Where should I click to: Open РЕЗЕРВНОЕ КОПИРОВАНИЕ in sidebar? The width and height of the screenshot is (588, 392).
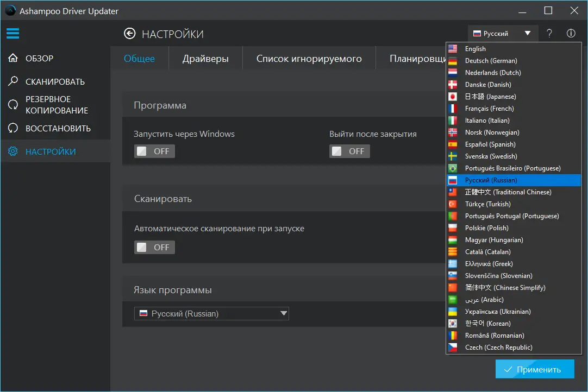(55, 105)
